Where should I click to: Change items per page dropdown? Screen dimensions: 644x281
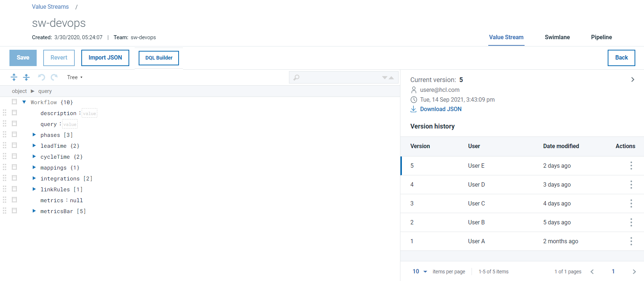(x=420, y=272)
